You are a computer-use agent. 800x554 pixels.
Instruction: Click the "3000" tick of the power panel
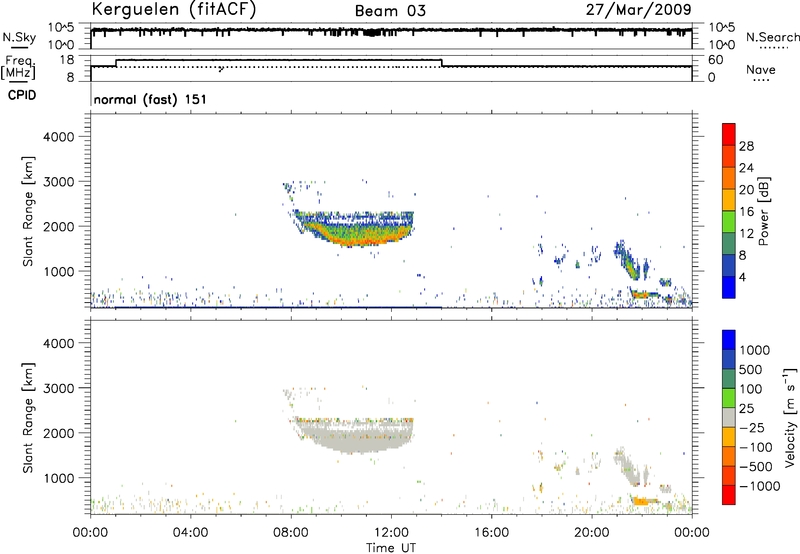click(58, 182)
